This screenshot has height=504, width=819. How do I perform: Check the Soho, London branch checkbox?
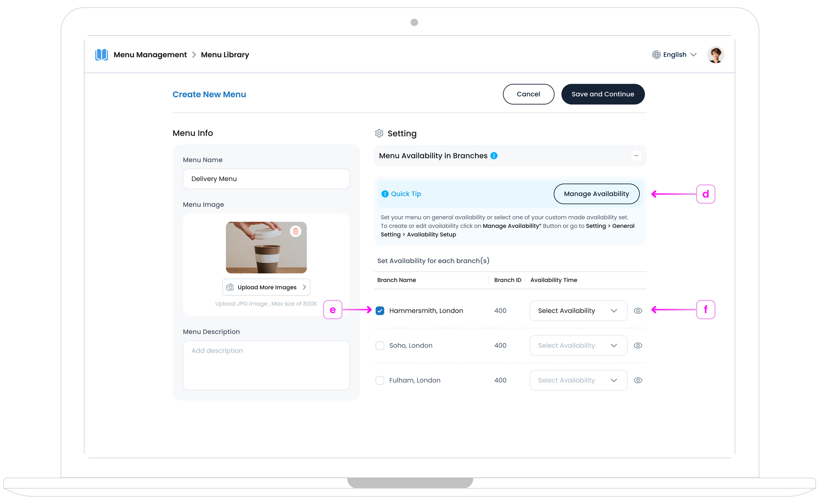[x=380, y=346]
